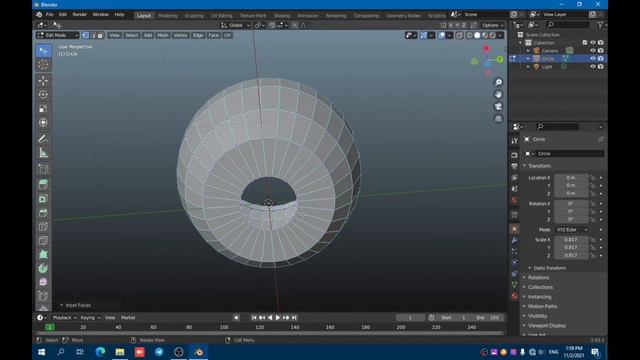Open the Object Data properties tab
Image resolution: width=640 pixels, height=360 pixels.
click(514, 285)
